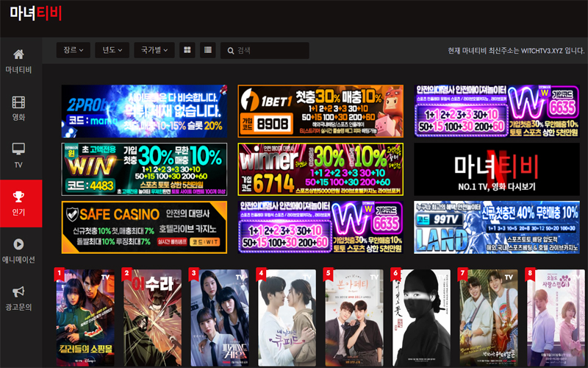Expand the 년도 year dropdown
The image size is (588, 368).
[x=112, y=50]
